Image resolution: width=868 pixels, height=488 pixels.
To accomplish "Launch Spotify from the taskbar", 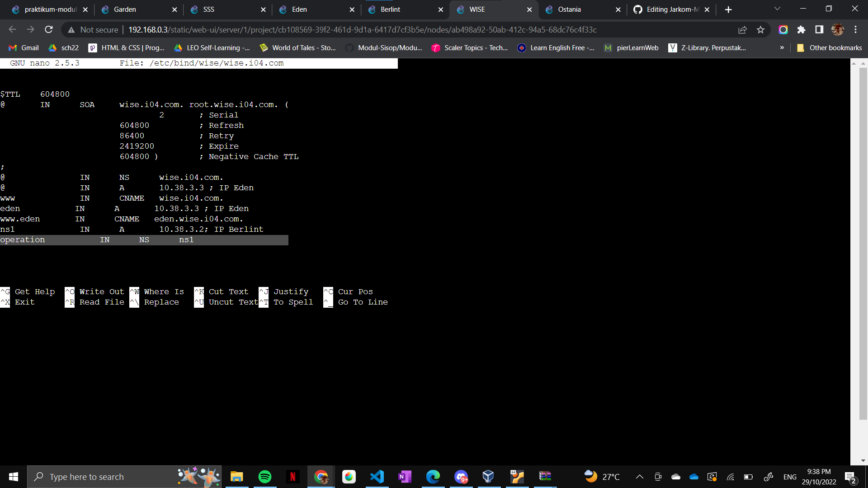I will coord(264,476).
